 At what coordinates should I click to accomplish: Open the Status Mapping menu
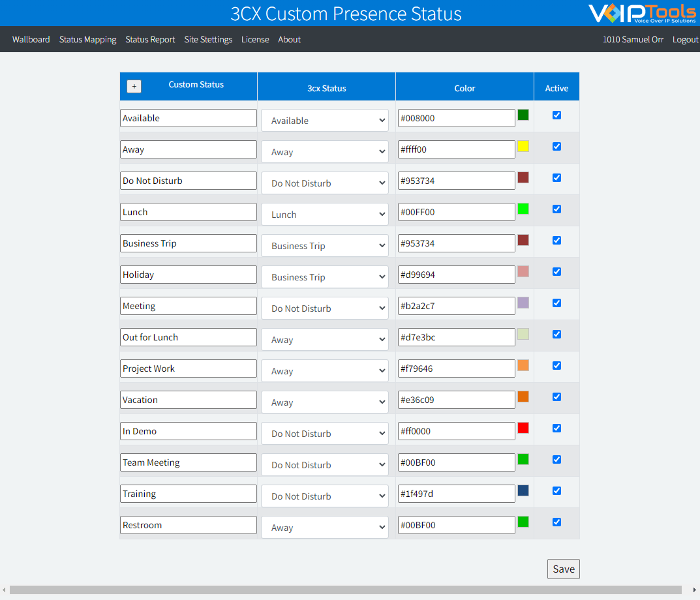(x=87, y=39)
